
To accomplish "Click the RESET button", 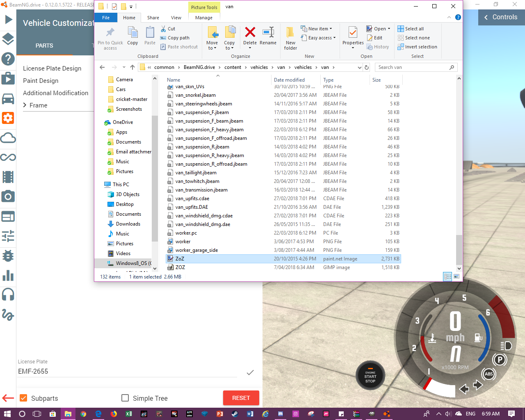I will pos(241,398).
